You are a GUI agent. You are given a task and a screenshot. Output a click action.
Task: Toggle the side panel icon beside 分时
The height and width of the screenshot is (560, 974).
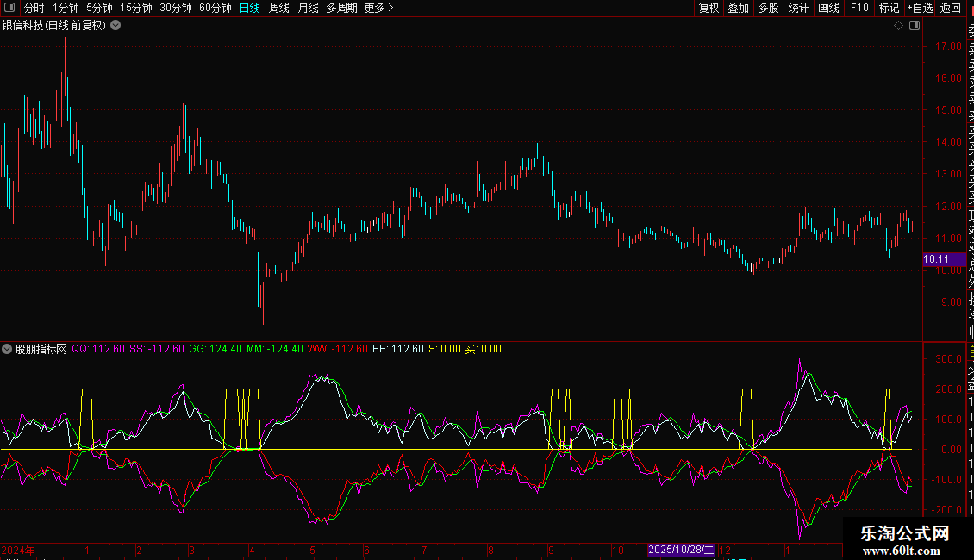tap(9, 8)
